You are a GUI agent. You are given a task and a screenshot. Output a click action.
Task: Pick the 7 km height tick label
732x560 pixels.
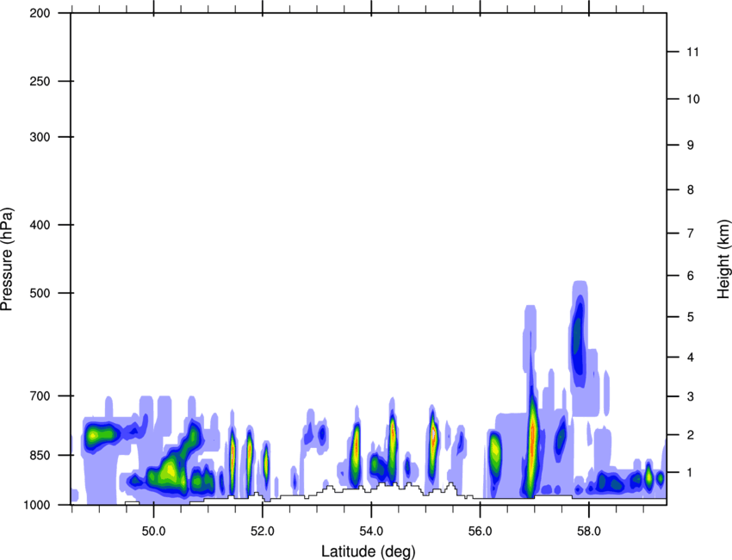click(x=691, y=233)
